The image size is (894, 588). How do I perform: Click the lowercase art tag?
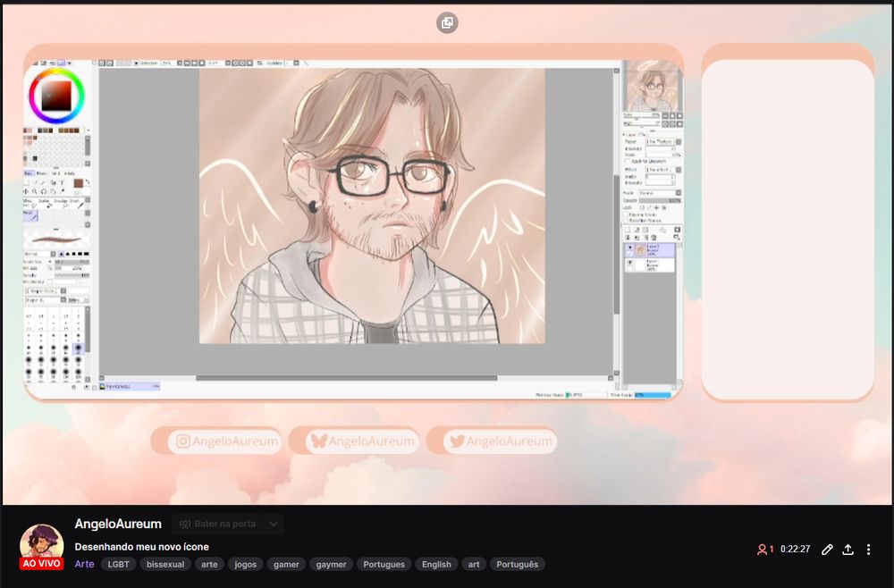tap(474, 564)
